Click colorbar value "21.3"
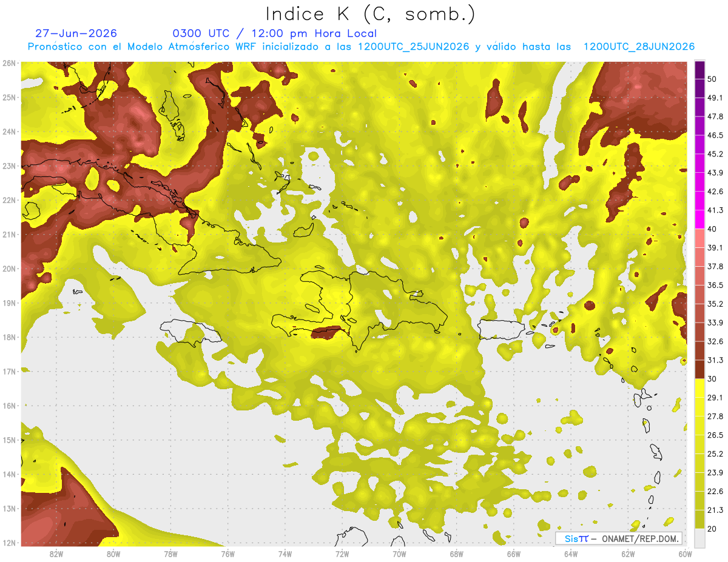728x562 pixels. coord(715,510)
